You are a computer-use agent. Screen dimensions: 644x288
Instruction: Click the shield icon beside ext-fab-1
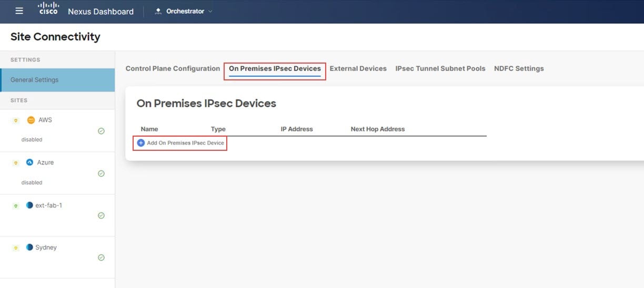point(16,205)
